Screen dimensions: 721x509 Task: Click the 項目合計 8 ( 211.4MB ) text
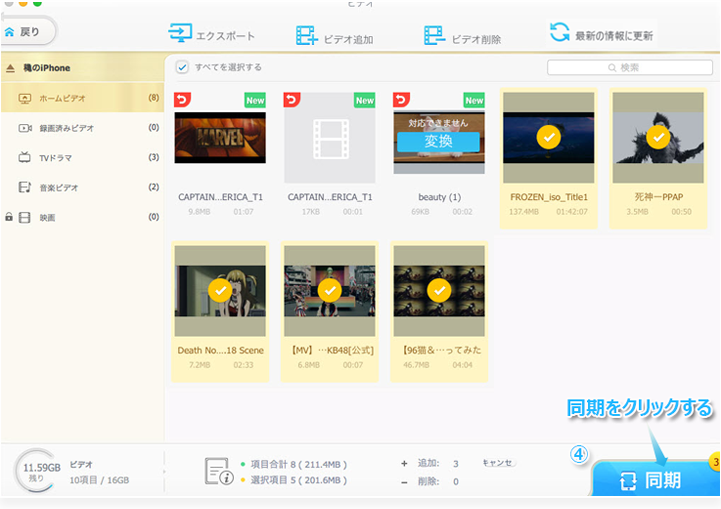(298, 464)
